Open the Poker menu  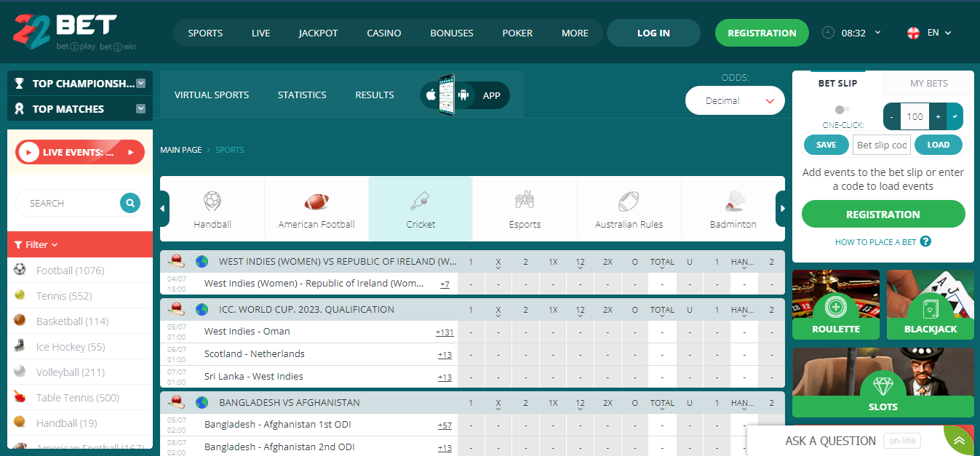point(517,33)
